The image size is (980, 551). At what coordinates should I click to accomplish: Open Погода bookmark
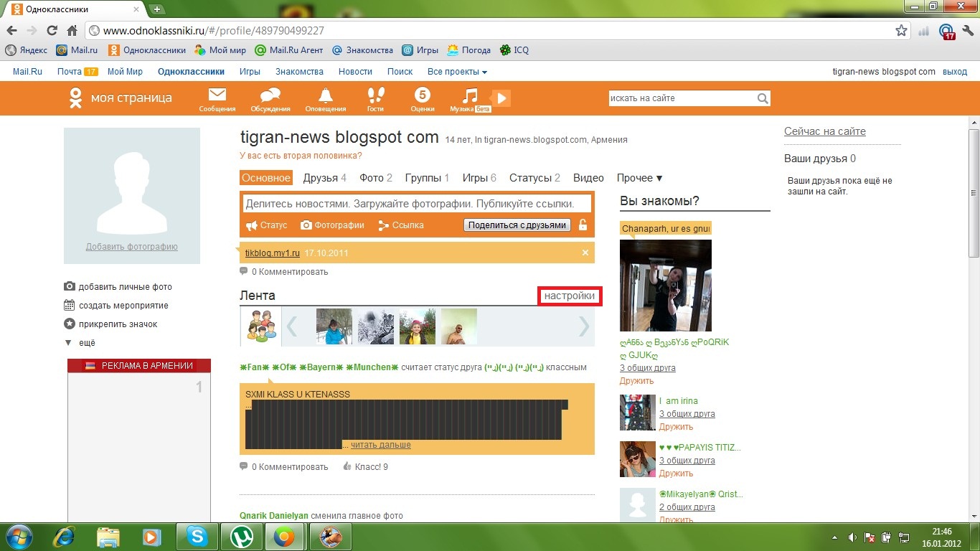pos(469,50)
